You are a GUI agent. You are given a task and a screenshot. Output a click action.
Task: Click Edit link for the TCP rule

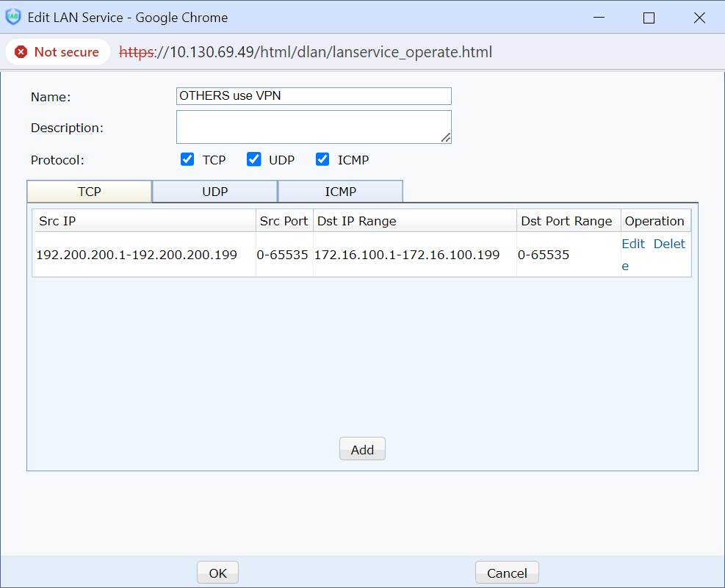click(632, 244)
